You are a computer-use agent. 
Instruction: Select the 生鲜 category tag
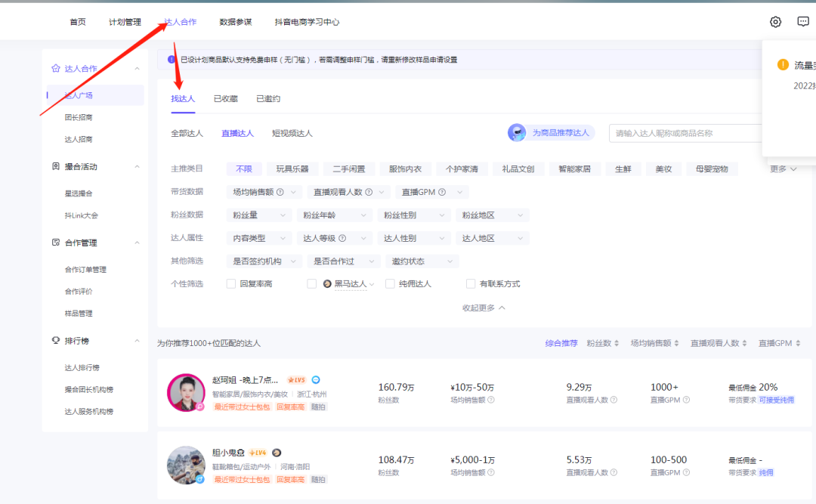coord(623,169)
